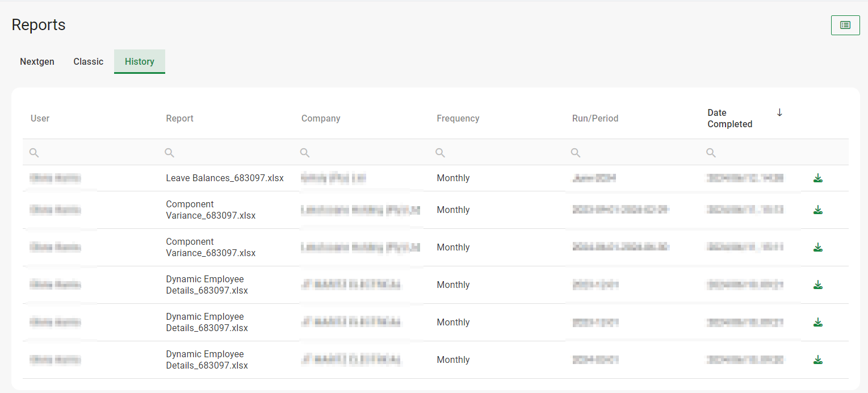The height and width of the screenshot is (393, 868).
Task: Sort by the Report column header
Action: 179,119
